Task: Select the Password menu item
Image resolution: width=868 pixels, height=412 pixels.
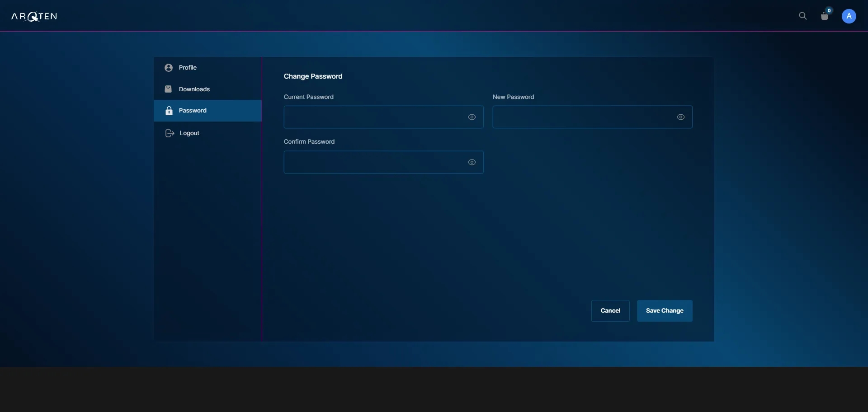Action: 208,111
